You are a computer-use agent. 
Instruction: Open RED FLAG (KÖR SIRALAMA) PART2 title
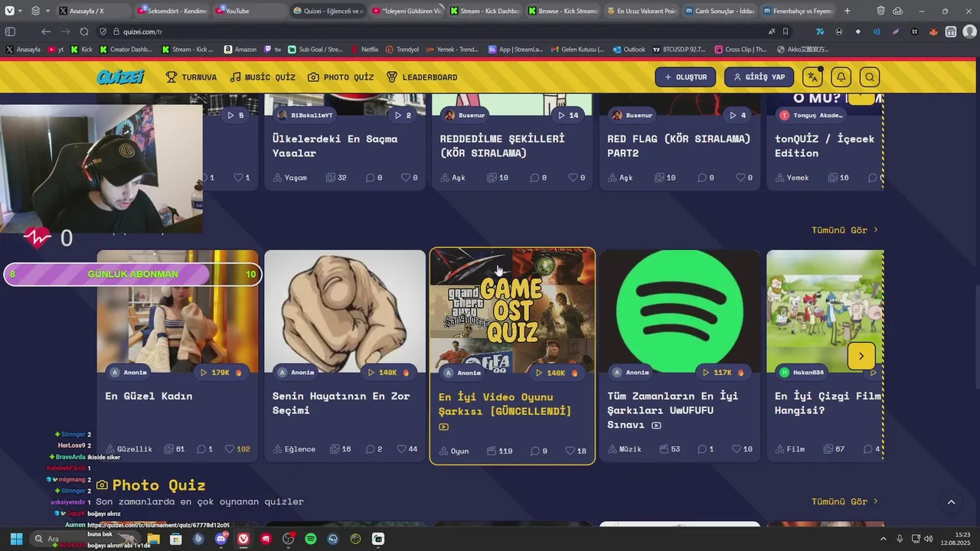click(679, 145)
